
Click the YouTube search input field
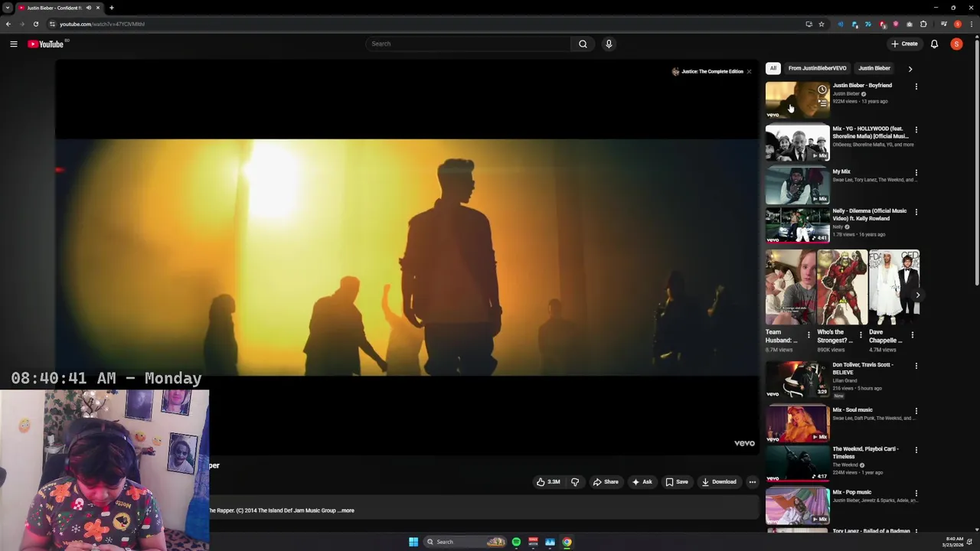coord(469,44)
